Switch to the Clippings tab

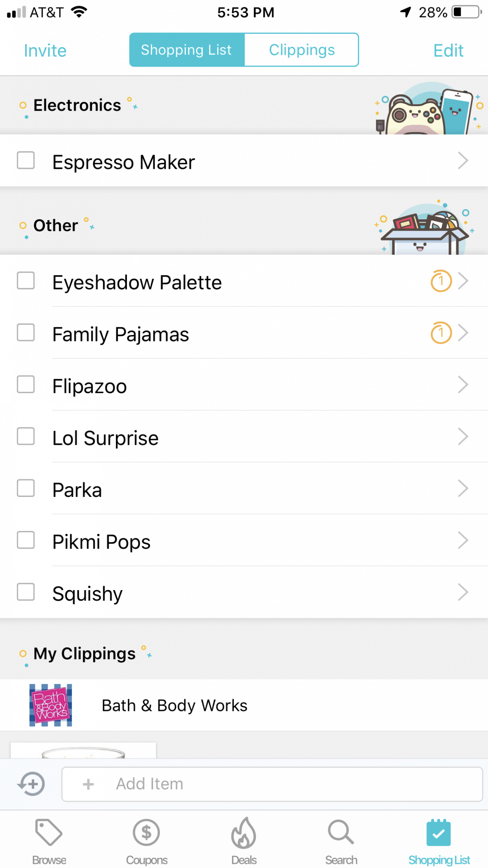(301, 50)
